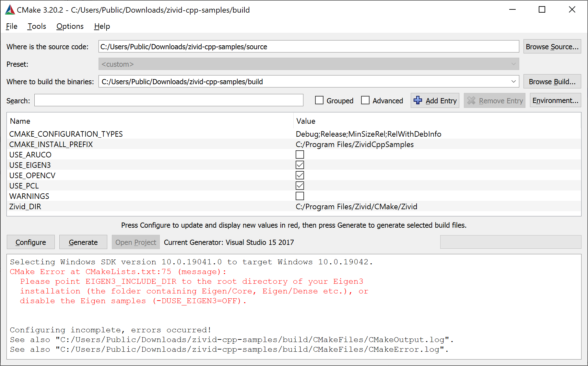Screen dimensions: 588x366
Task: Click value Debug;Release;MinSizeRel;RelWithDebInfo
Action: tap(368, 134)
